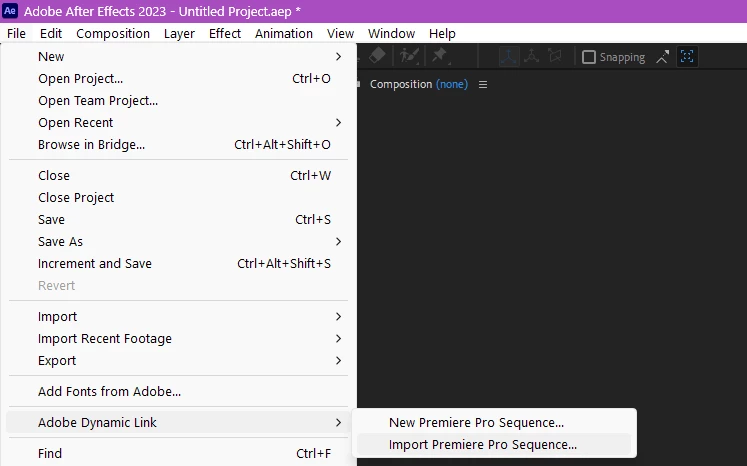The height and width of the screenshot is (466, 747).
Task: Open the Effect menu
Action: click(225, 33)
